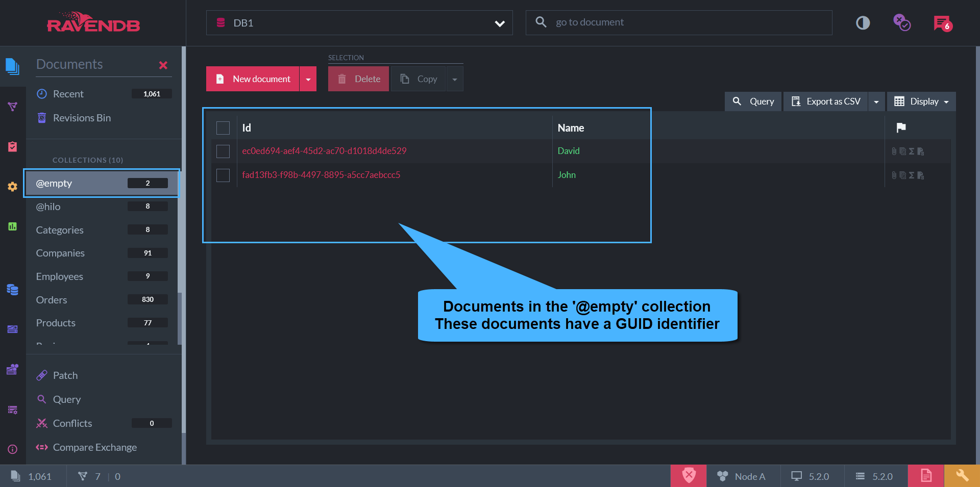
Task: Open the Documents sidebar icon
Action: [x=12, y=66]
